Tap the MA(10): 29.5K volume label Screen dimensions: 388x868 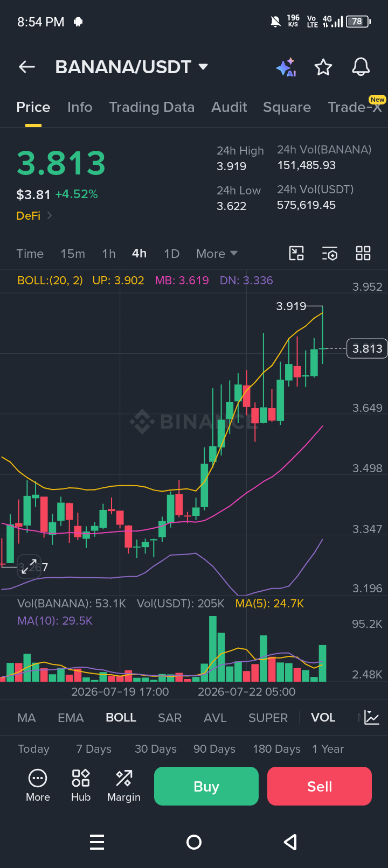[55, 621]
